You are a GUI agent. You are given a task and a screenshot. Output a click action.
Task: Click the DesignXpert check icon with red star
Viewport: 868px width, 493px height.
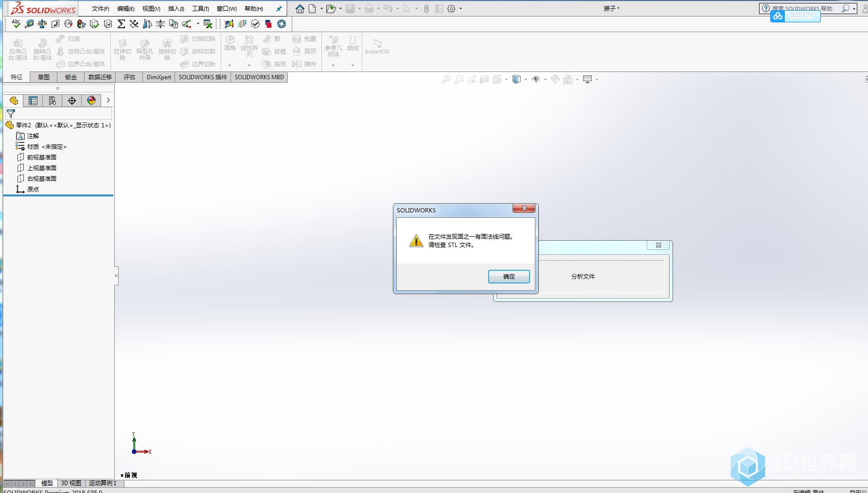click(x=187, y=24)
